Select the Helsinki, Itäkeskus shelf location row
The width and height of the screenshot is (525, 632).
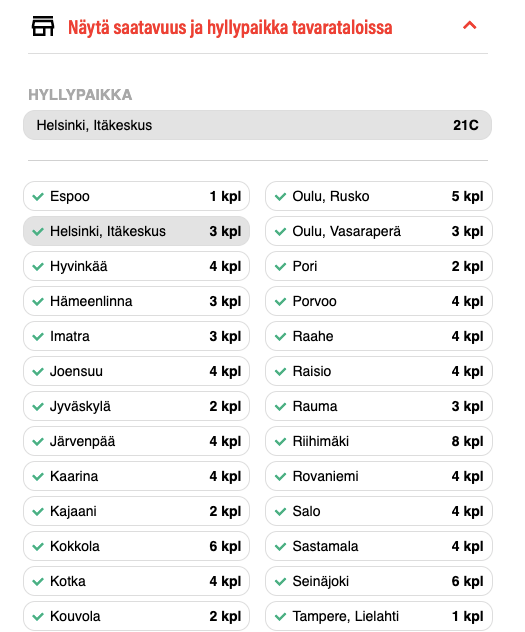(257, 125)
